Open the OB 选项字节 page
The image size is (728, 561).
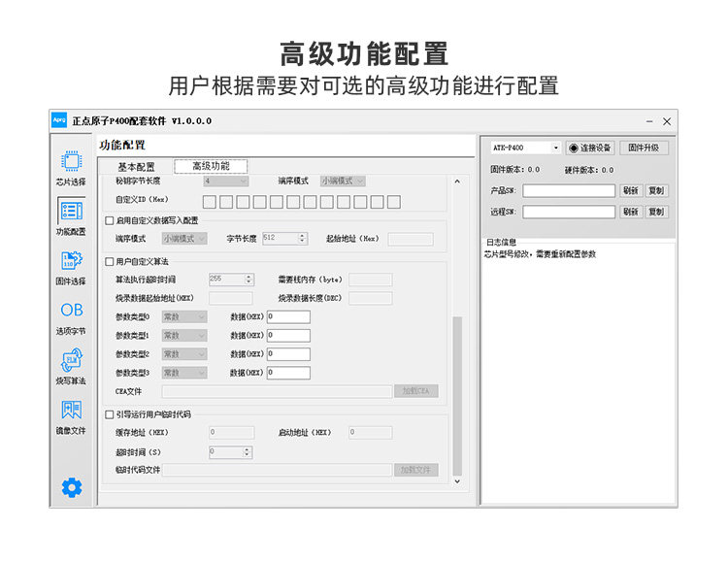(x=71, y=318)
